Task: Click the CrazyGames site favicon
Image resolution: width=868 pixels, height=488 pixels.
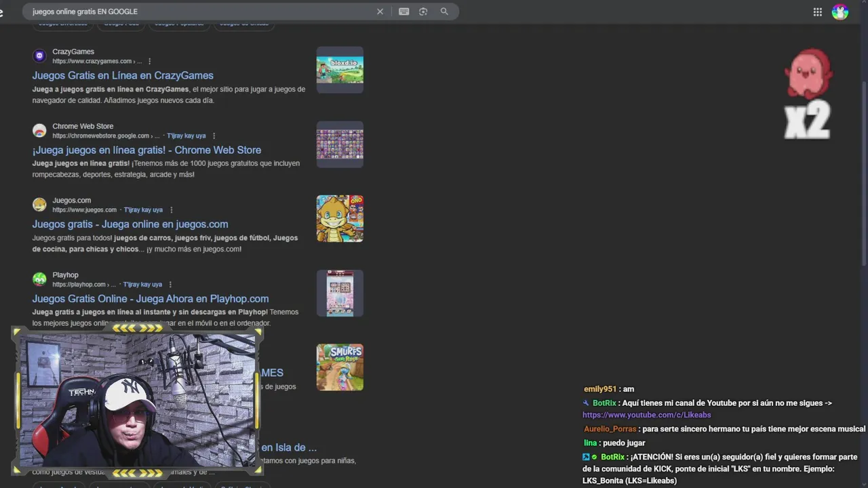Action: [39, 56]
